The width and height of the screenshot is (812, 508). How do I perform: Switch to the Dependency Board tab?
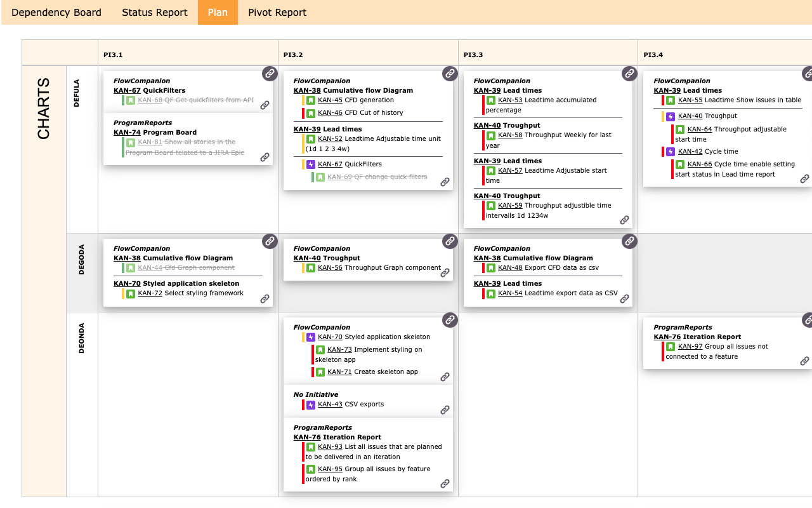(x=56, y=12)
